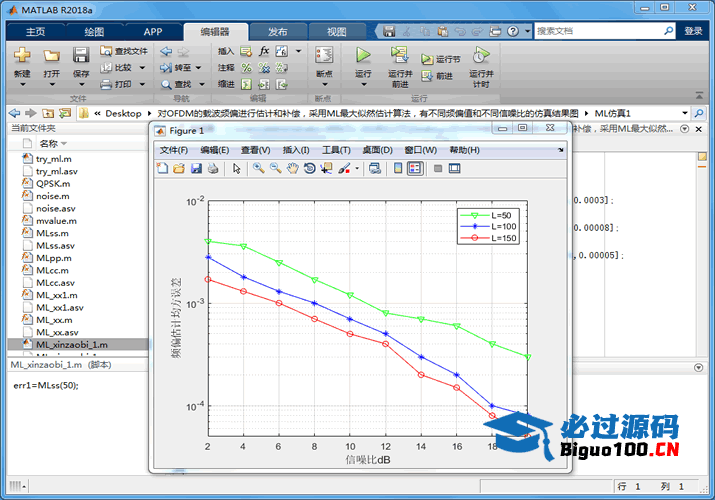715x500 pixels.
Task: Click the comment percent icon
Action: pos(246,68)
